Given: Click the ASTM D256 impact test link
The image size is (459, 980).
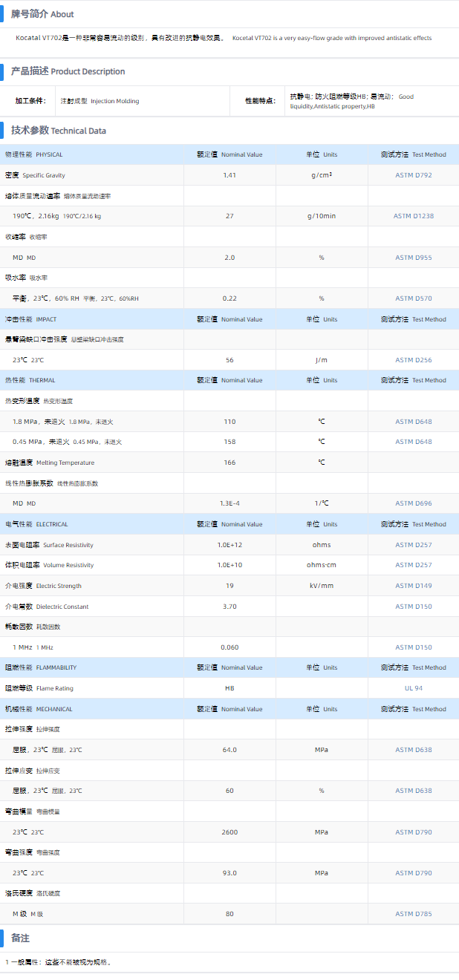Looking at the screenshot, I should tap(413, 360).
